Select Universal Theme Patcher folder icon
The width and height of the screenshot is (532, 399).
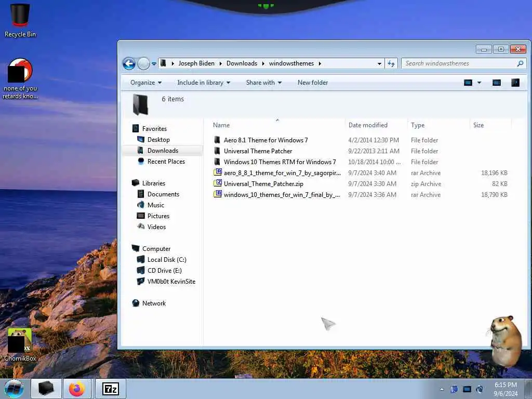pyautogui.click(x=217, y=151)
